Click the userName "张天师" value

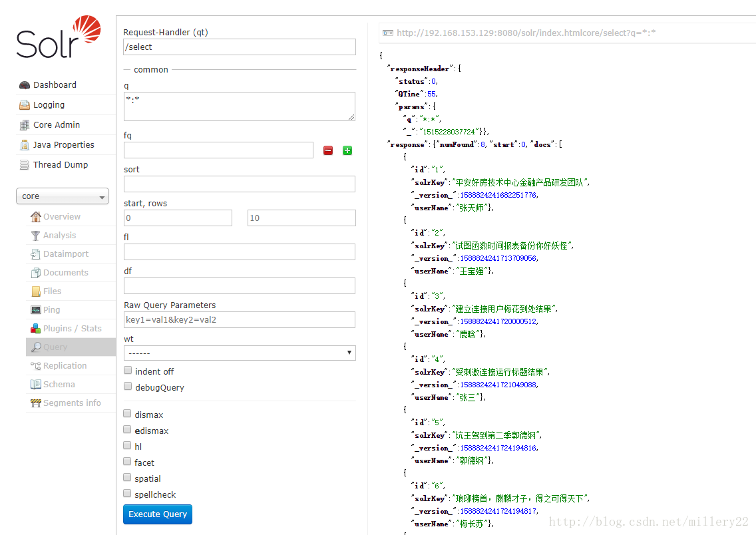click(x=471, y=208)
